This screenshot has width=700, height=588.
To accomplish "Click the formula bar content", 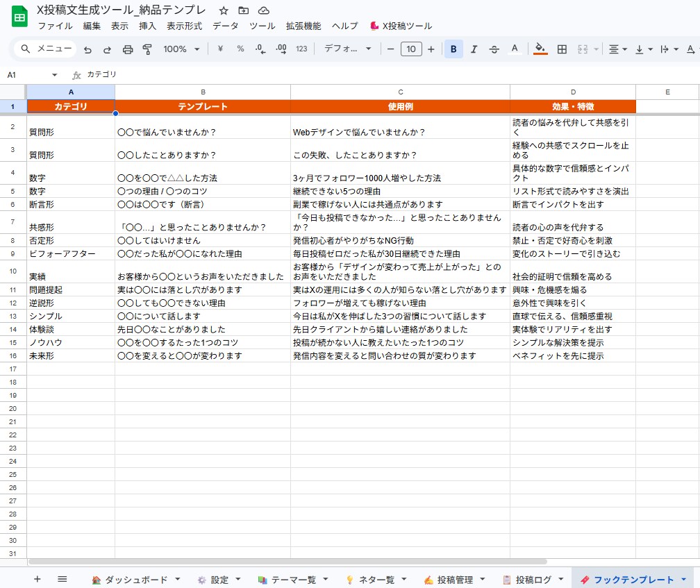I will (101, 74).
